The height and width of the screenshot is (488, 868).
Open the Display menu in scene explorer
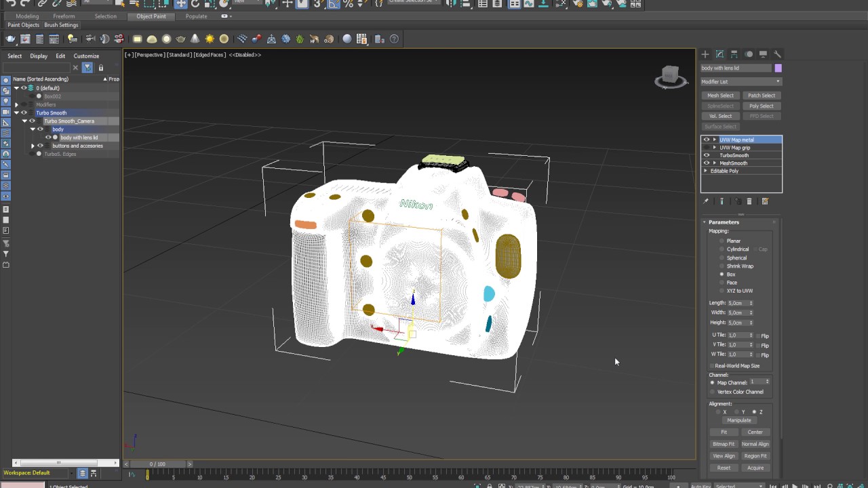click(39, 56)
